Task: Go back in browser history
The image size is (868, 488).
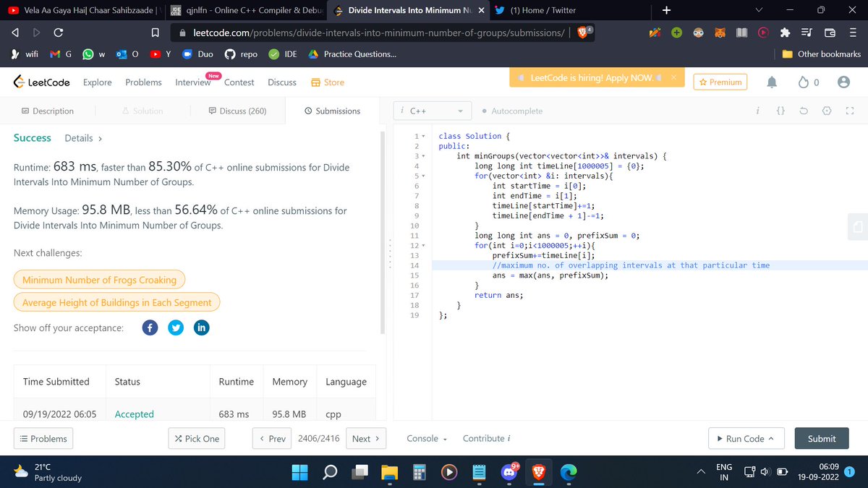Action: coord(15,33)
